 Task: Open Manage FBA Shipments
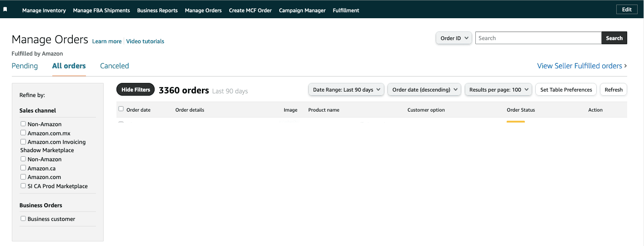[x=101, y=10]
